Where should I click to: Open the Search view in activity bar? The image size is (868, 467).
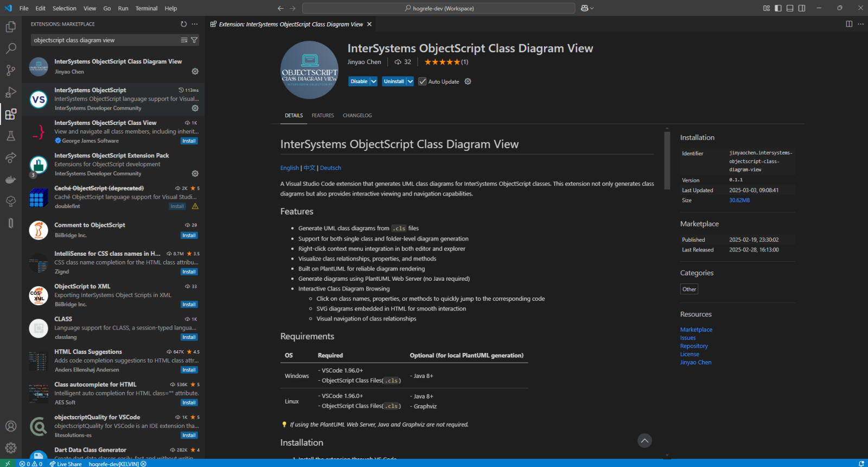(11, 48)
